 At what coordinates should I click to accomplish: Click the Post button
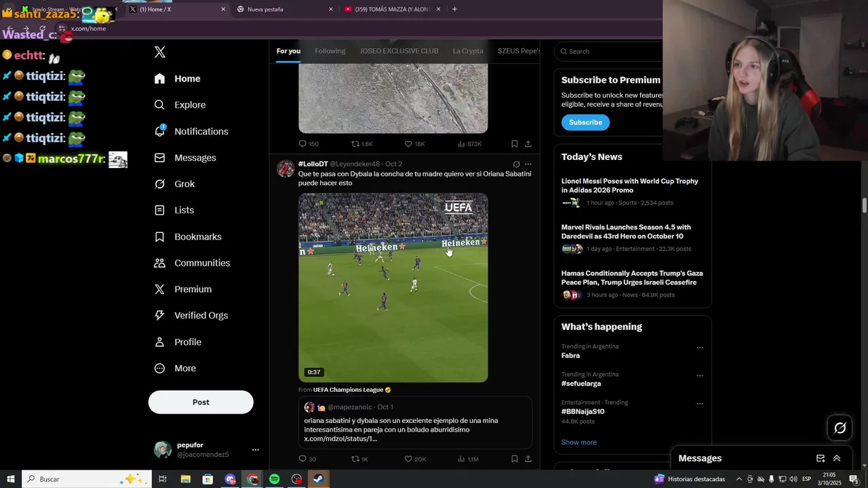click(201, 402)
